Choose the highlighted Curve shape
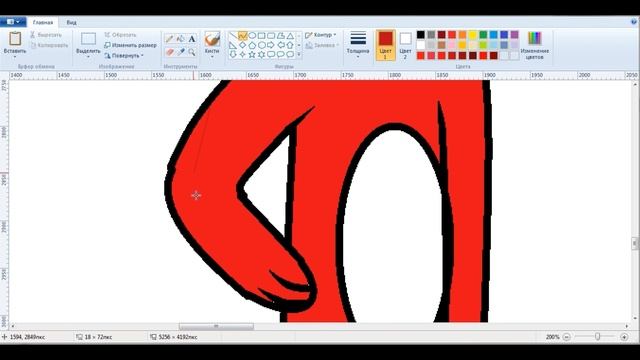Screen dimensions: 640x360 pos(242,36)
